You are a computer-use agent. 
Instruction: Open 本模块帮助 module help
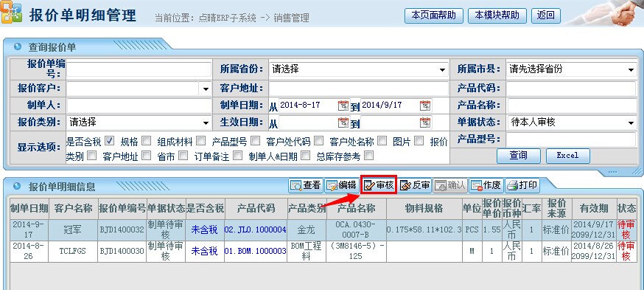[x=497, y=16]
